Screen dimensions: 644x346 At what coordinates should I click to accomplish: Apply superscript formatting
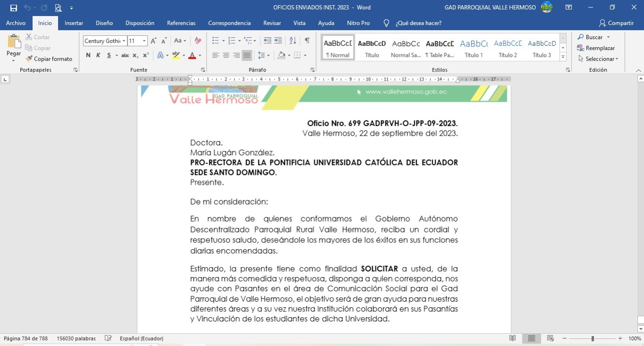coord(146,55)
